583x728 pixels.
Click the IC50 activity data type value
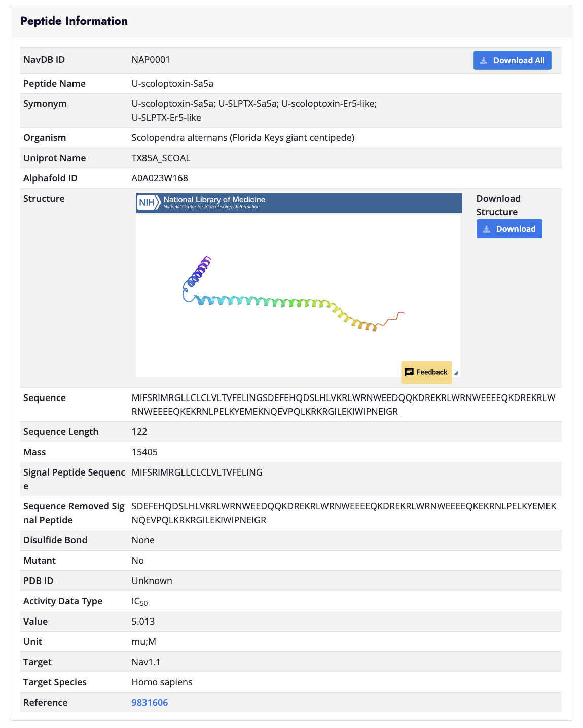coord(139,601)
